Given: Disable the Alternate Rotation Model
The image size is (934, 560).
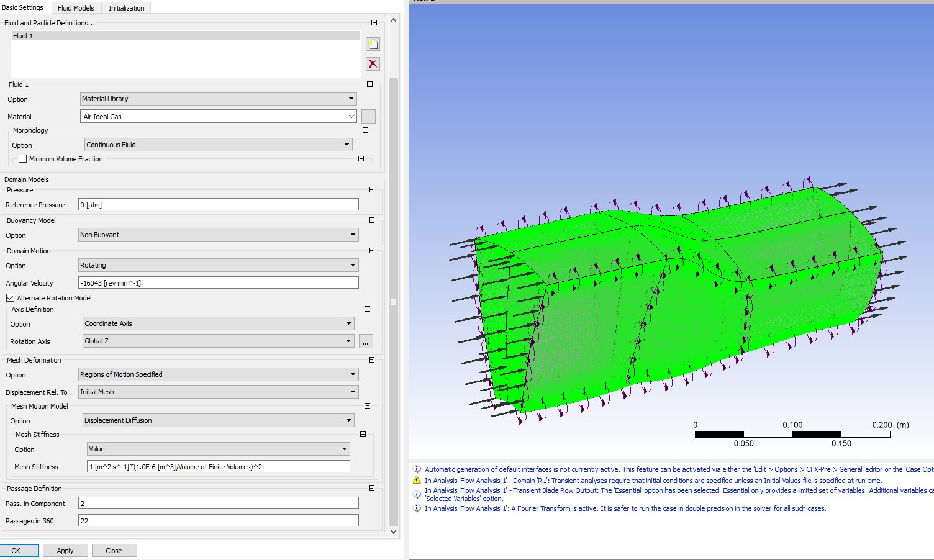Looking at the screenshot, I should tap(10, 297).
